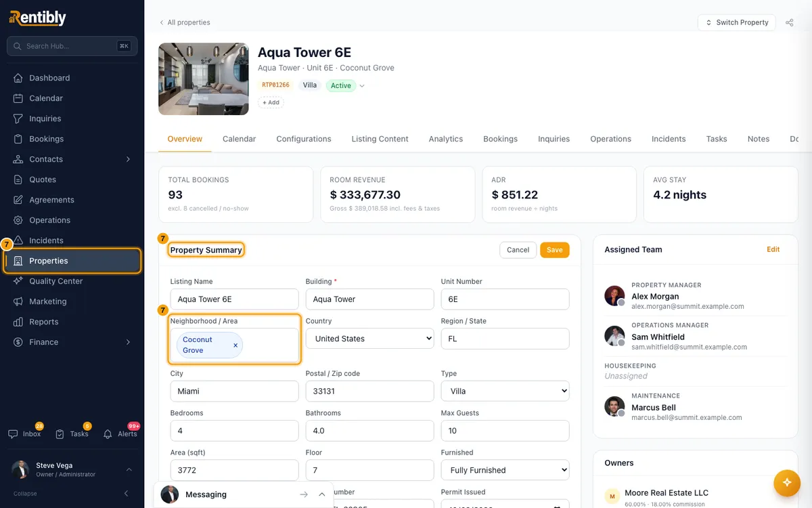Save the Property Summary
812x508 pixels.
[x=555, y=250]
